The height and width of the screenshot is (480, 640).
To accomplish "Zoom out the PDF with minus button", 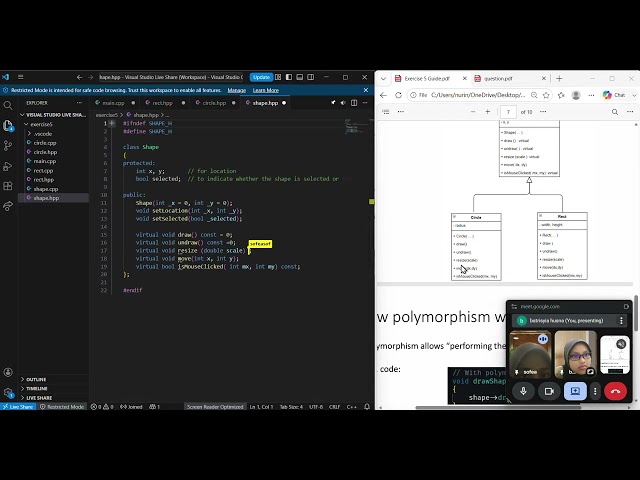I will [473, 111].
